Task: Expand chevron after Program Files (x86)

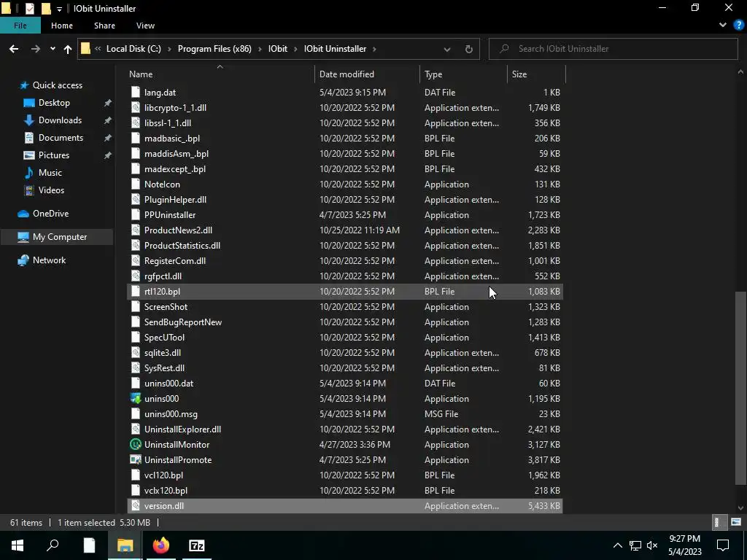Action: (260, 49)
